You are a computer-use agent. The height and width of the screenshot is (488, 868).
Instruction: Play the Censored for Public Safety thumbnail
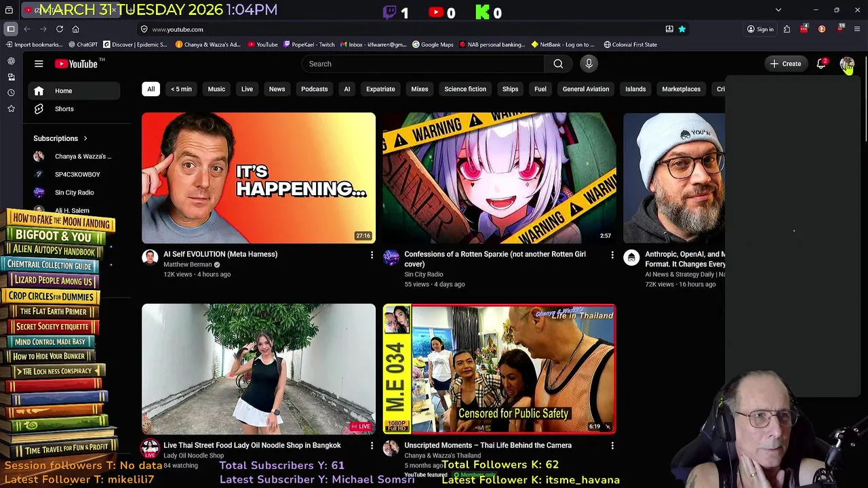pyautogui.click(x=499, y=369)
